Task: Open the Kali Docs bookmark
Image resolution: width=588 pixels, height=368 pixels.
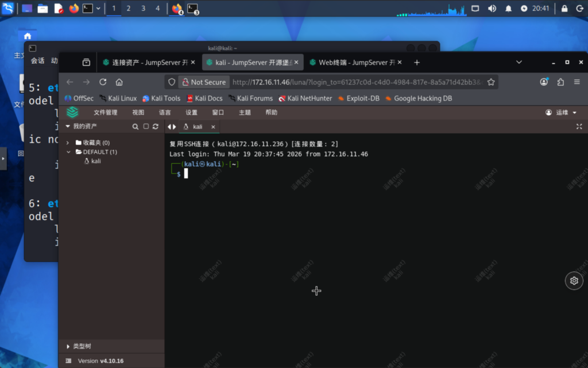Action: 204,98
